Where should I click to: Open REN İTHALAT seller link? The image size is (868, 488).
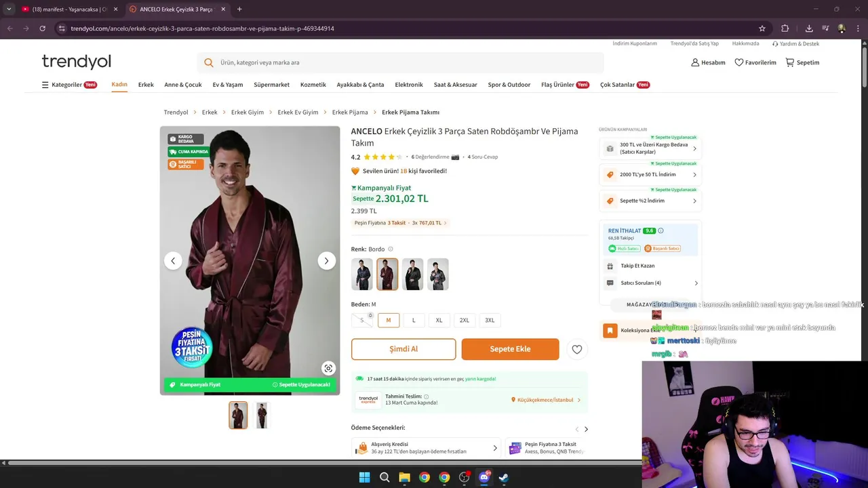click(625, 230)
